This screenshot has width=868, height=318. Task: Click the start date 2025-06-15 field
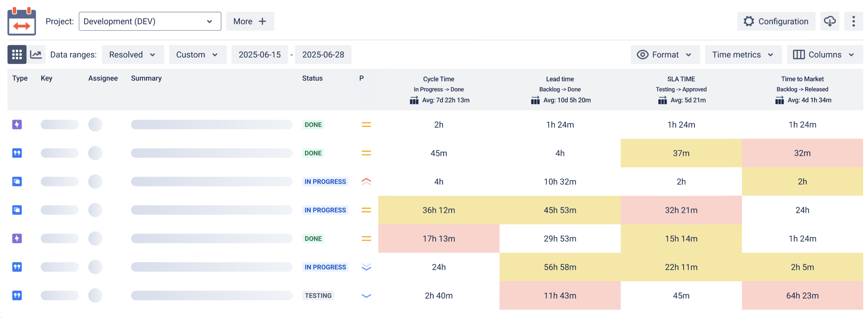[259, 55]
